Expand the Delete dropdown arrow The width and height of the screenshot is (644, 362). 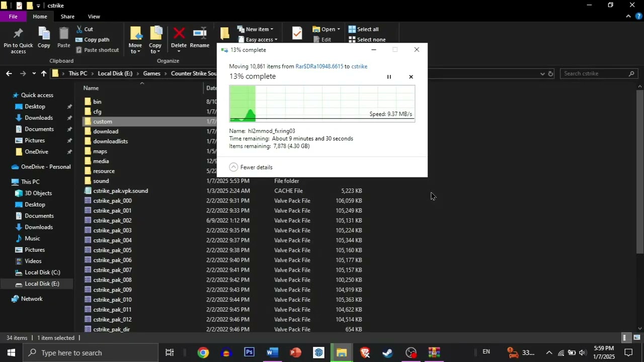tap(179, 51)
